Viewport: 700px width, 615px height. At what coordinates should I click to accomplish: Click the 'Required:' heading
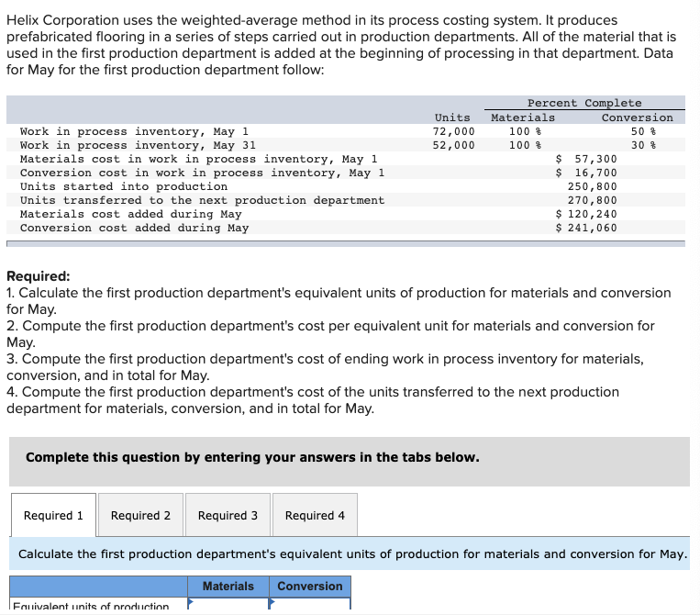(x=39, y=276)
